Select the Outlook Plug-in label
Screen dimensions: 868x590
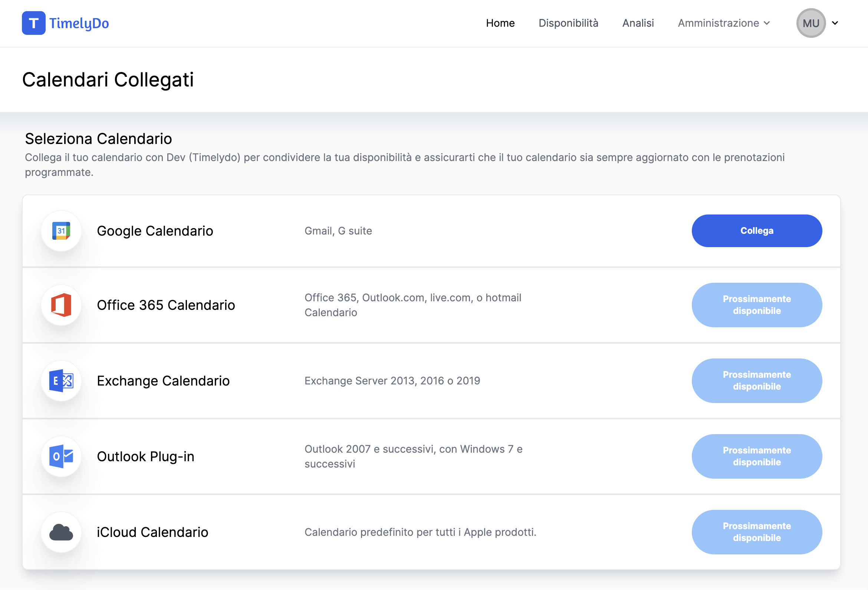click(146, 456)
